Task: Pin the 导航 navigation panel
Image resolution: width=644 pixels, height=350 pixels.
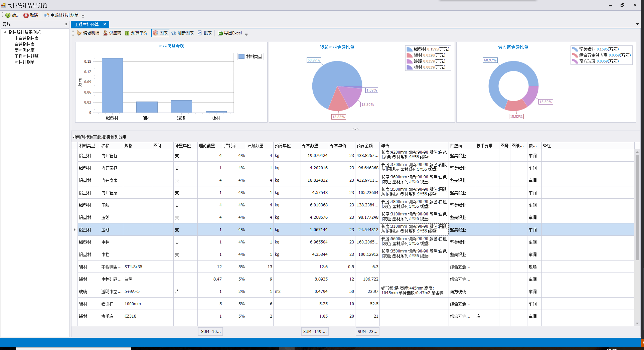Action: [66, 24]
